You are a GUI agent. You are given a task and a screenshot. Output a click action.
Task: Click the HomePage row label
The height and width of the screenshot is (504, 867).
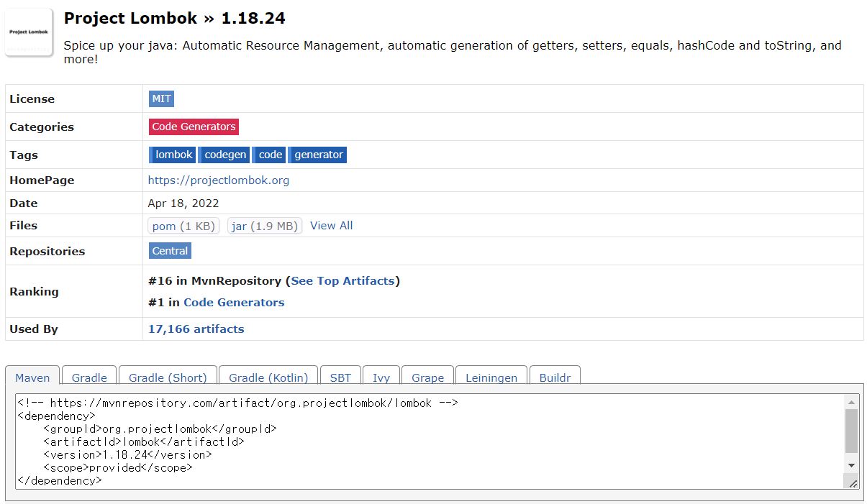click(x=42, y=180)
